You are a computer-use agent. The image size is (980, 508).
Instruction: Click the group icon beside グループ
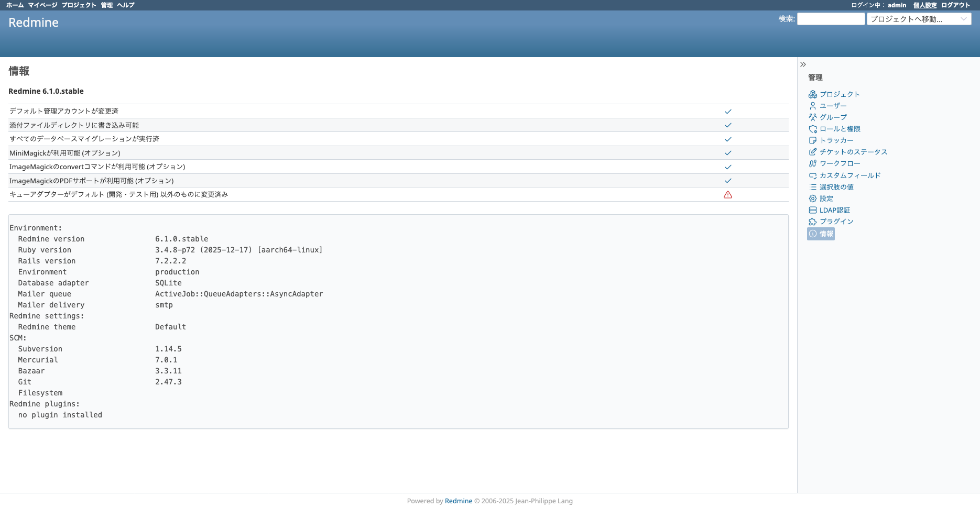tap(813, 117)
